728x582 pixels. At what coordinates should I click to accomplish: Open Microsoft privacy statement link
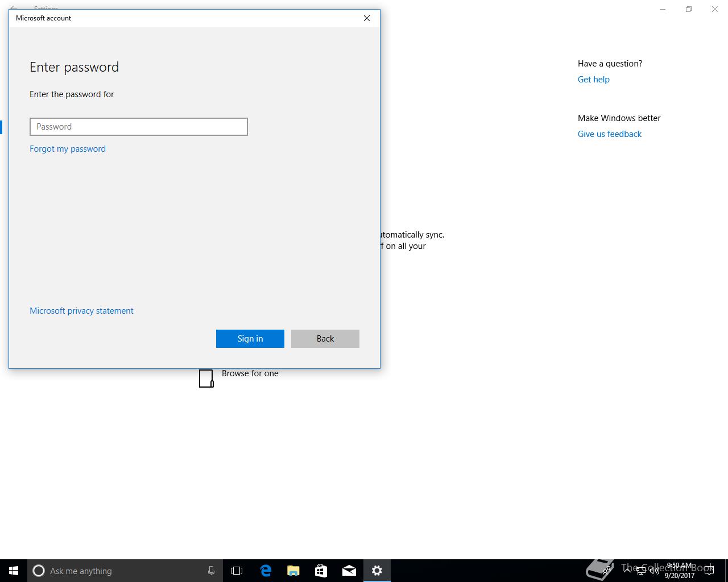(x=81, y=311)
